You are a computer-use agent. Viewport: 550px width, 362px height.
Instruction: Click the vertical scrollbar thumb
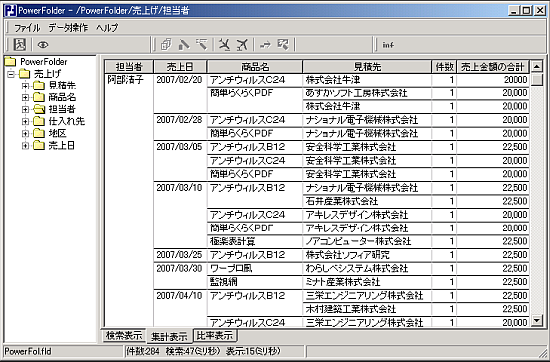pos(537,79)
